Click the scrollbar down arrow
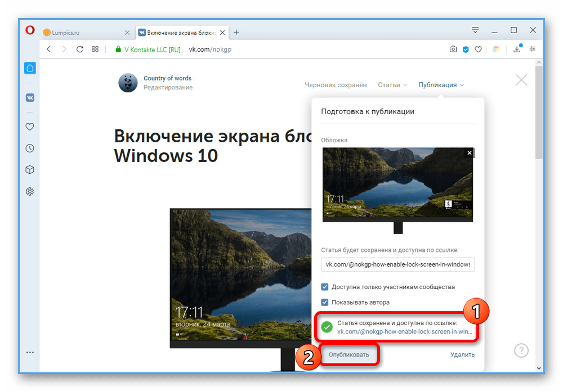The height and width of the screenshot is (392, 563). [539, 368]
